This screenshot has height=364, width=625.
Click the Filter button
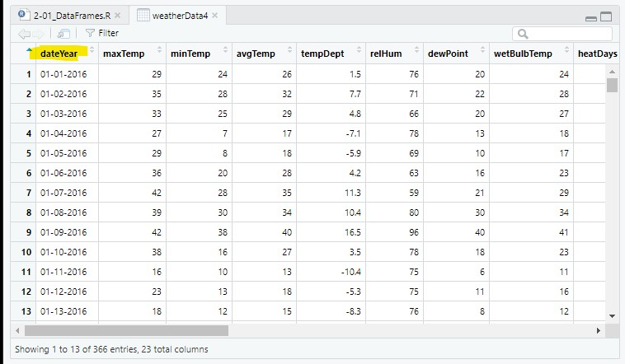click(102, 33)
